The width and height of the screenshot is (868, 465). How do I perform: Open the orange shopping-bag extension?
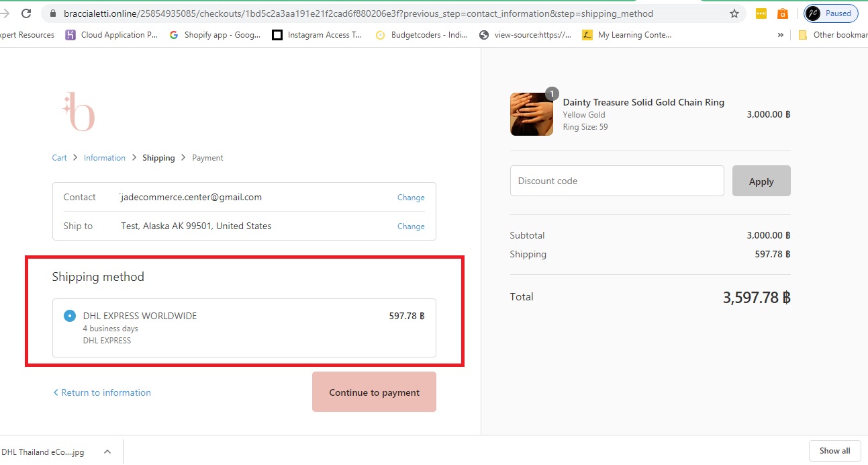[781, 12]
